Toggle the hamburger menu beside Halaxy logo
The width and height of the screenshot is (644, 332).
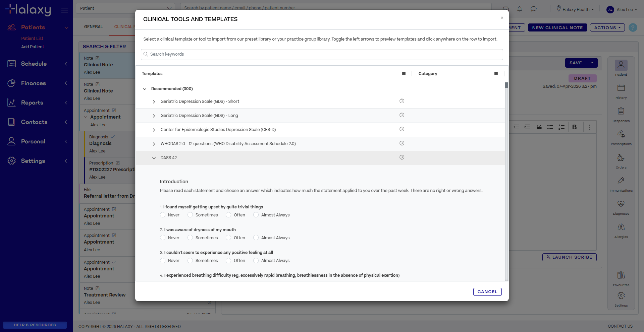click(64, 10)
